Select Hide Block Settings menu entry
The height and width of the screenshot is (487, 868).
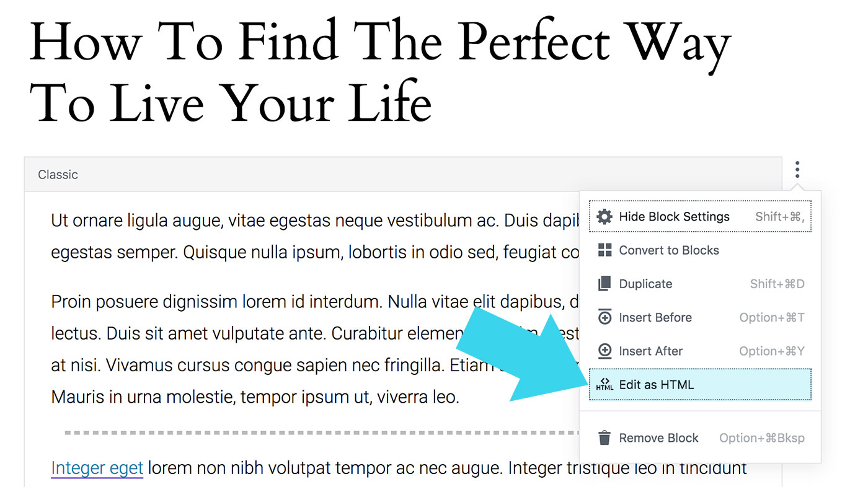pyautogui.click(x=700, y=217)
